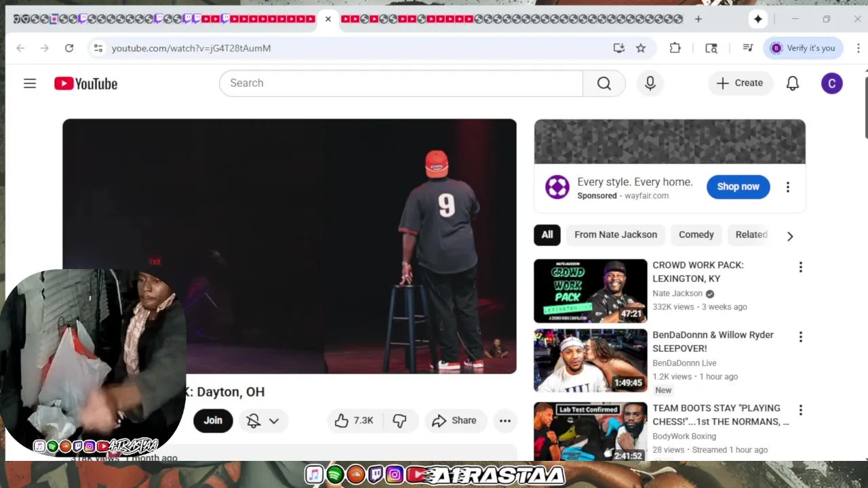Open the title CROWD WORK PACK: LEXINGTON, KY

(x=698, y=272)
